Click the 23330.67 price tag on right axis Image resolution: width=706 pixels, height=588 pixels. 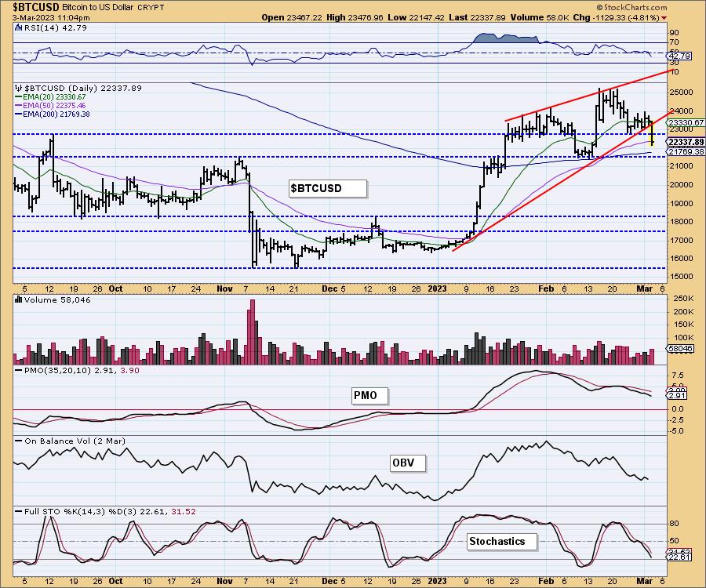(686, 122)
